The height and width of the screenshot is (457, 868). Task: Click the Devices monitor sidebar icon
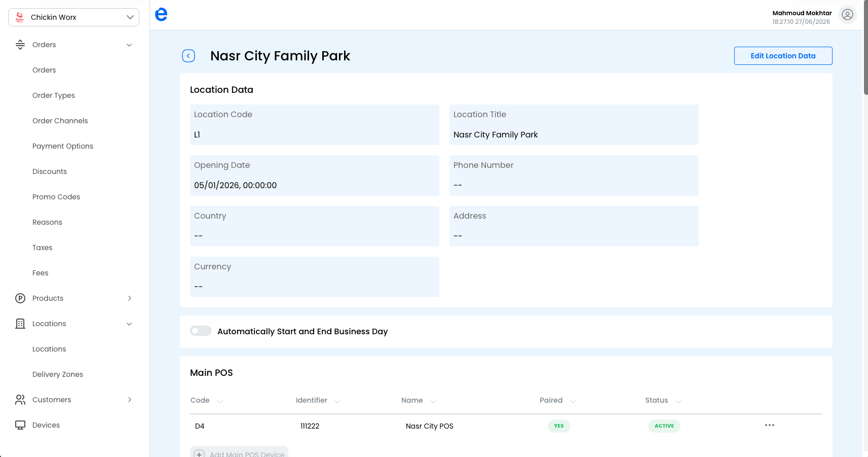(x=20, y=425)
